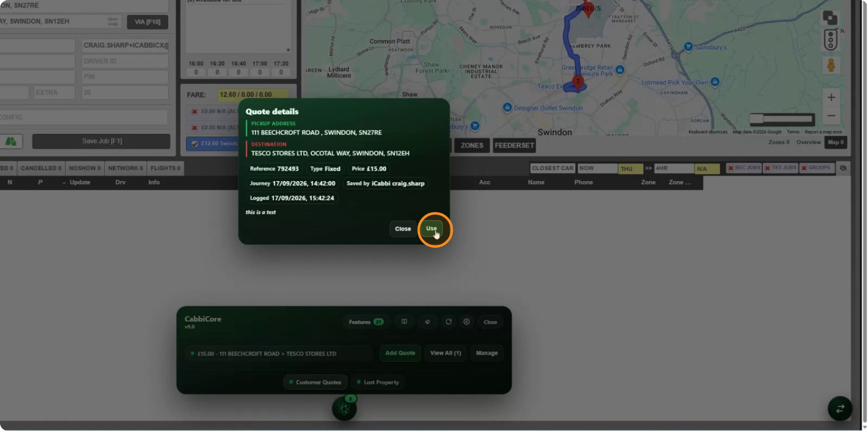This screenshot has height=431, width=868.
Task: Sort by the Update column header
Action: 80,183
